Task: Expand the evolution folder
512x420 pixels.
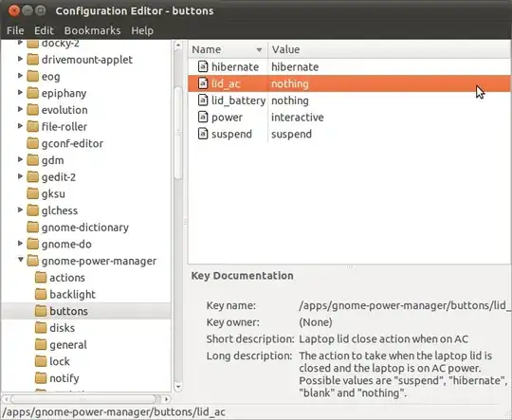Action: click(20, 109)
